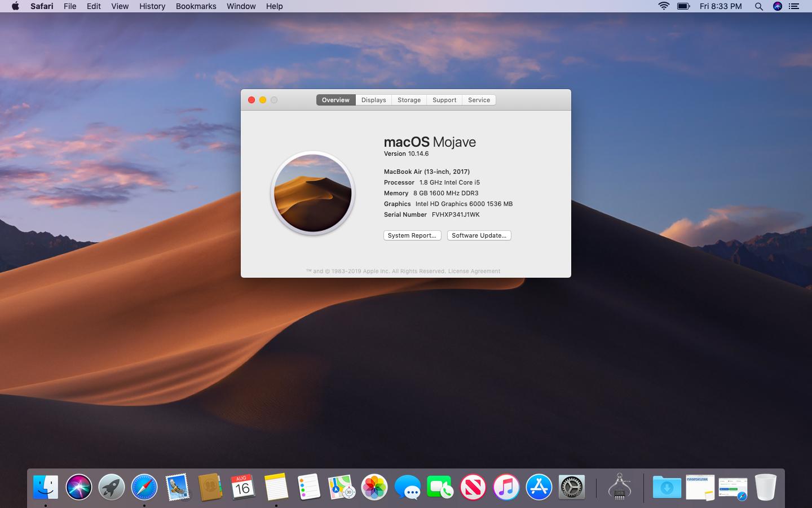The image size is (812, 508).
Task: Open Reminders app in Dock
Action: click(x=309, y=487)
